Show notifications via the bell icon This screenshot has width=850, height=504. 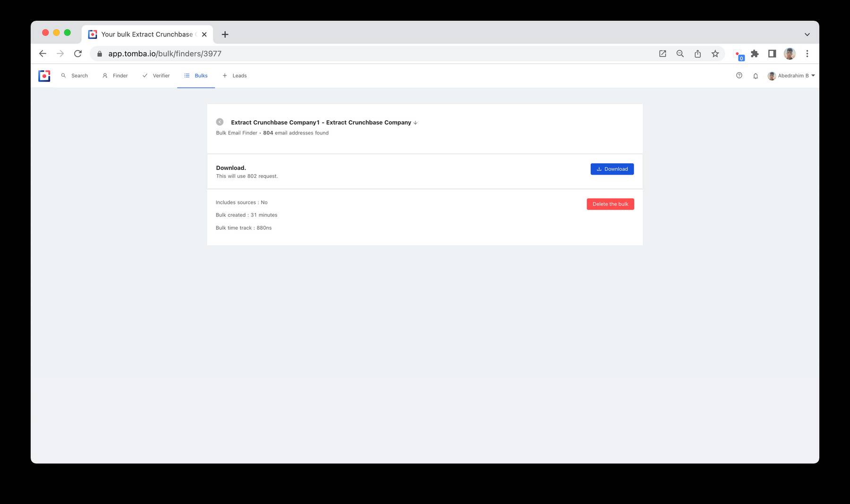[x=756, y=76]
